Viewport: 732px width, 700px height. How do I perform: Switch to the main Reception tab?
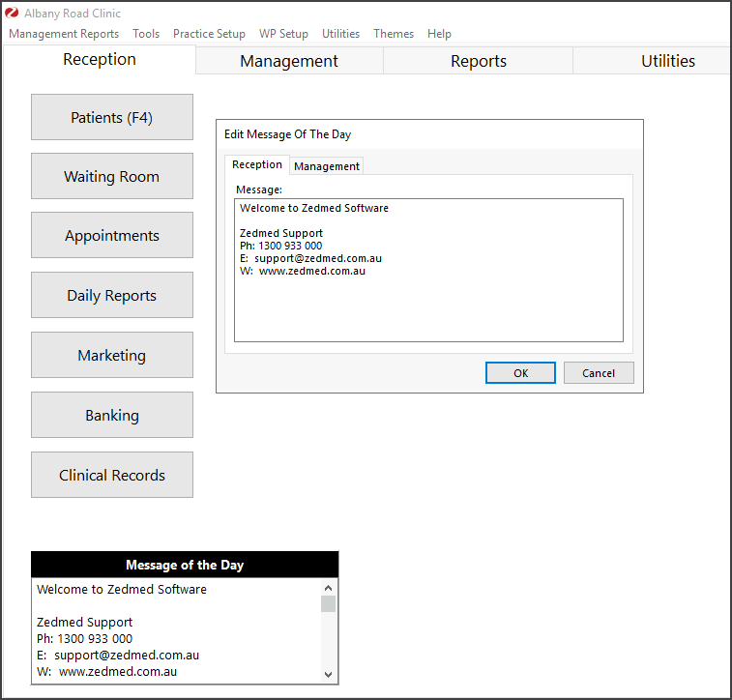(100, 60)
